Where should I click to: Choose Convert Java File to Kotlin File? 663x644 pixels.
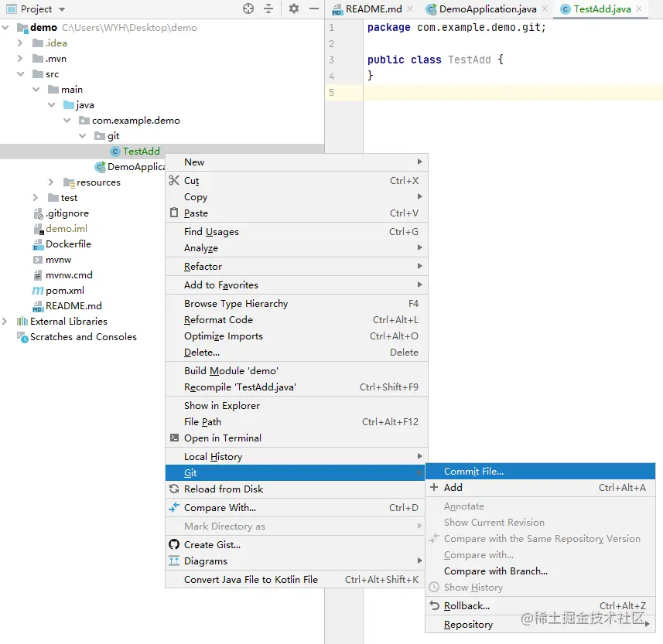point(296,580)
